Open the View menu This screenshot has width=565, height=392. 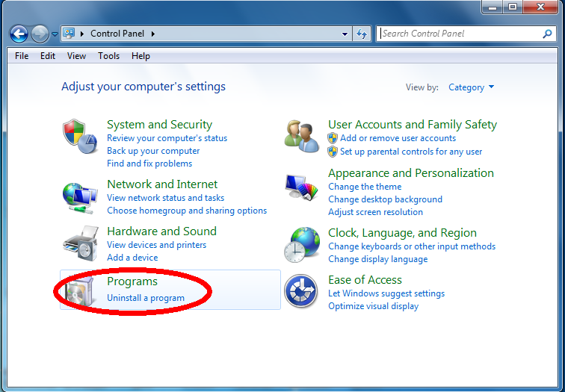point(76,56)
